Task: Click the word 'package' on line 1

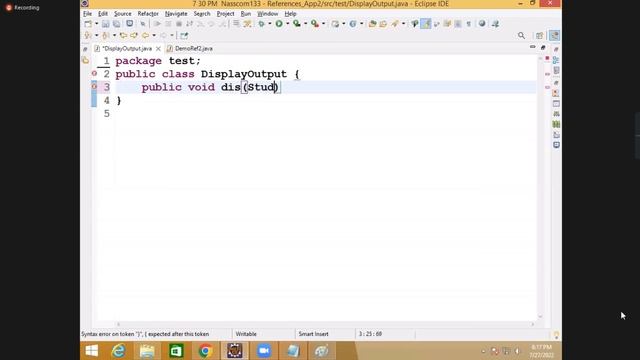Action: click(138, 61)
